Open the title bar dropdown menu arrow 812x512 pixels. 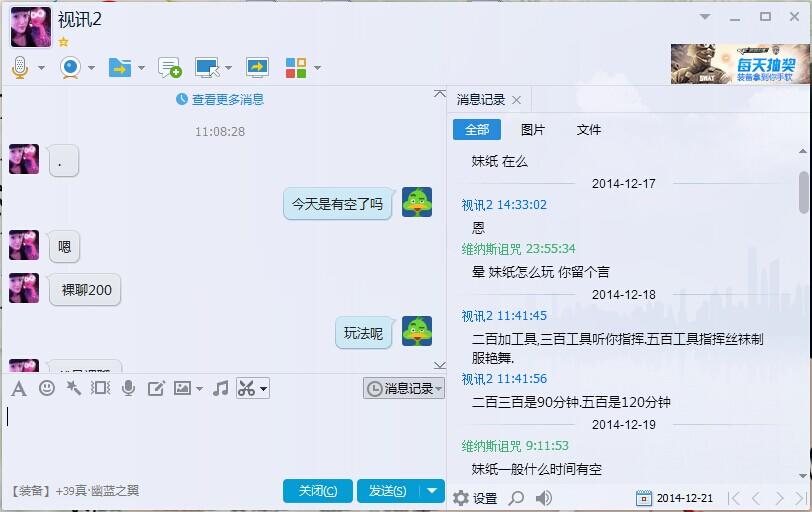pyautogui.click(x=705, y=17)
